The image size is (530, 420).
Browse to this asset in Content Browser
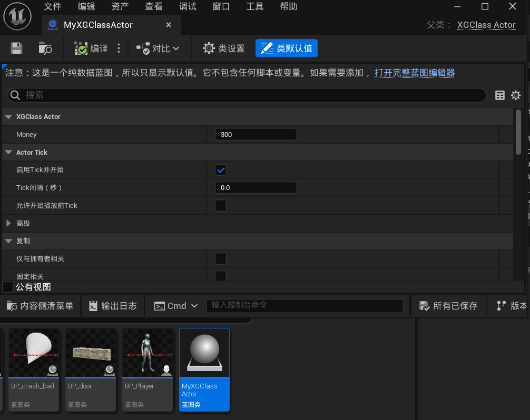[x=45, y=48]
